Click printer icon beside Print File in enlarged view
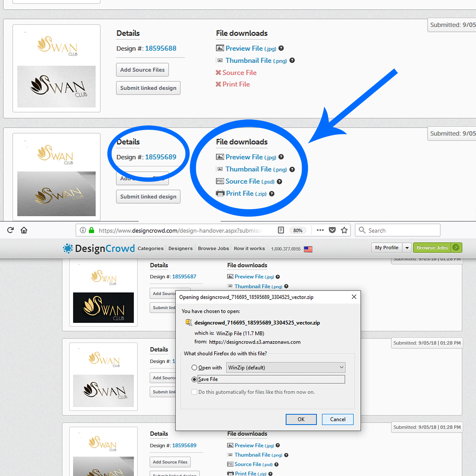Screen dimensions: 476x476 point(220,193)
